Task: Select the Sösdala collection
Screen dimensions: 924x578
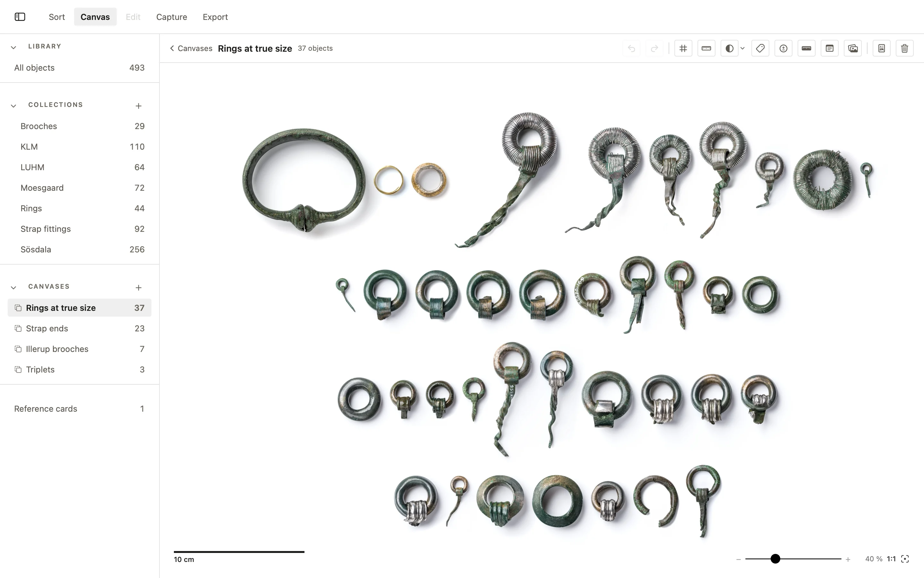Action: 80,250
